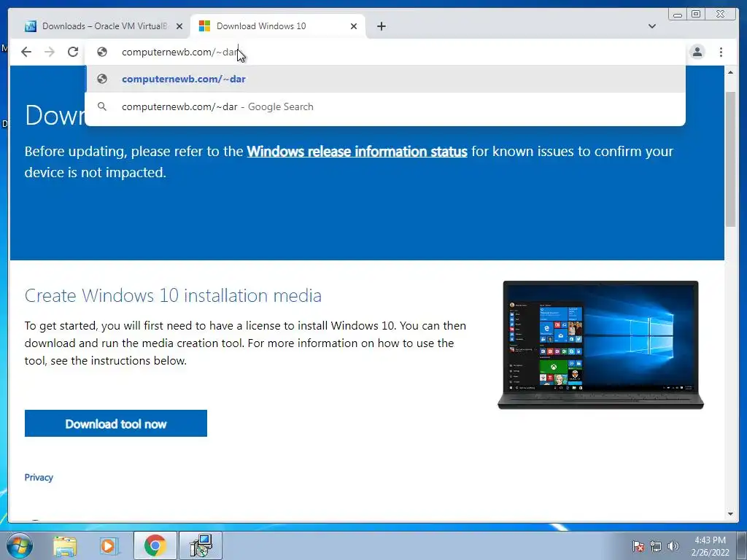Open the Privacy link
Image resolution: width=747 pixels, height=560 pixels.
[x=39, y=477]
